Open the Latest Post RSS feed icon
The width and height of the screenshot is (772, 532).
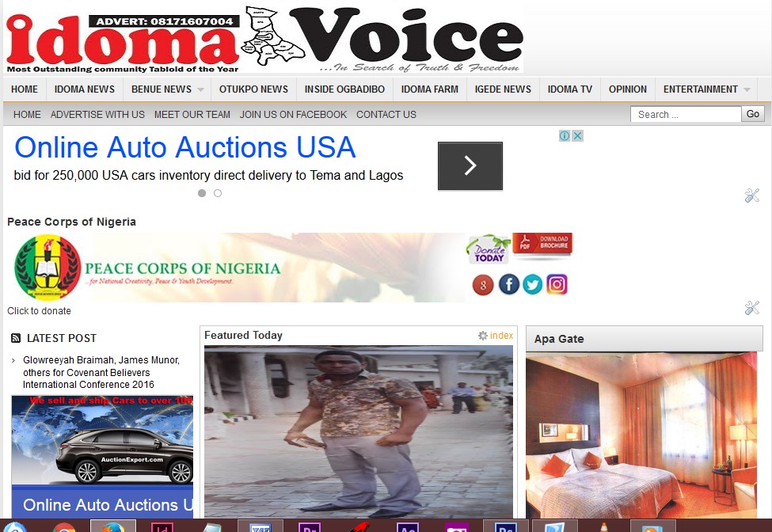16,338
